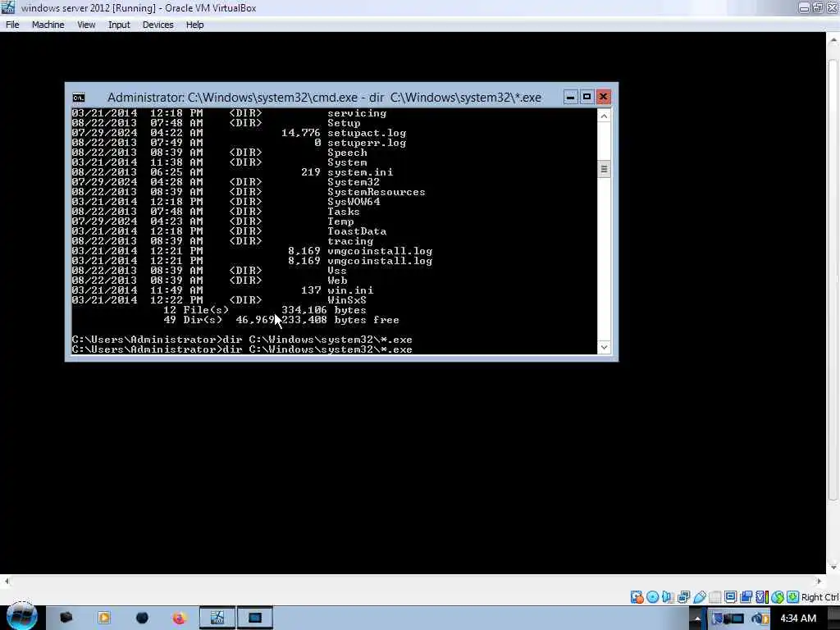Click the 'setuperr.log' entry
Screen dimensions: 840x630
point(367,143)
